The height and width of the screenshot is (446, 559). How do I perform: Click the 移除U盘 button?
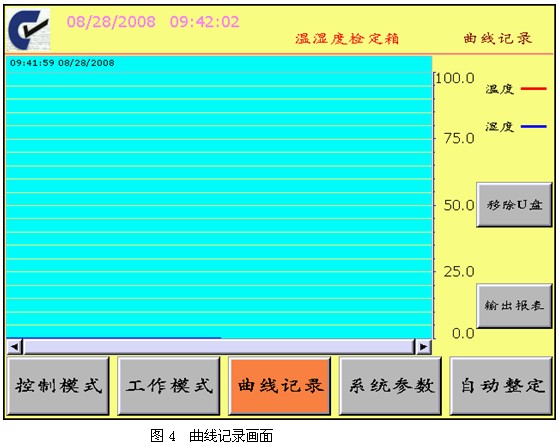pyautogui.click(x=514, y=205)
